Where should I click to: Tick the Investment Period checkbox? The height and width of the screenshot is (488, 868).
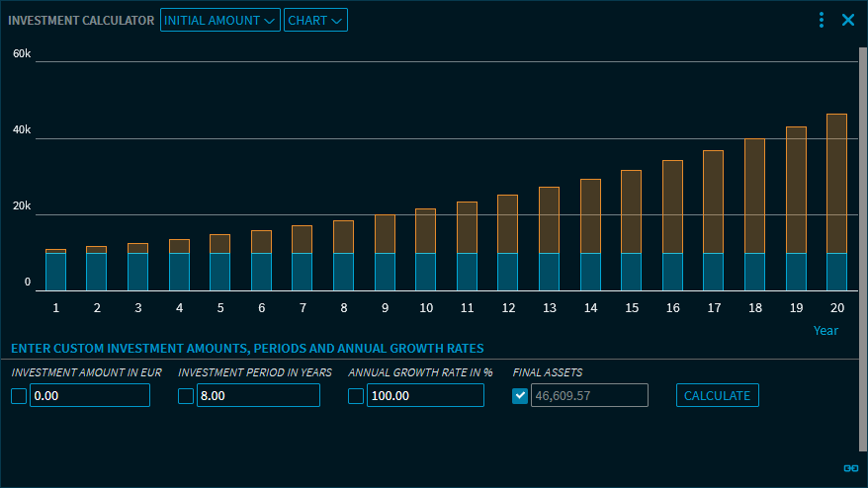186,396
